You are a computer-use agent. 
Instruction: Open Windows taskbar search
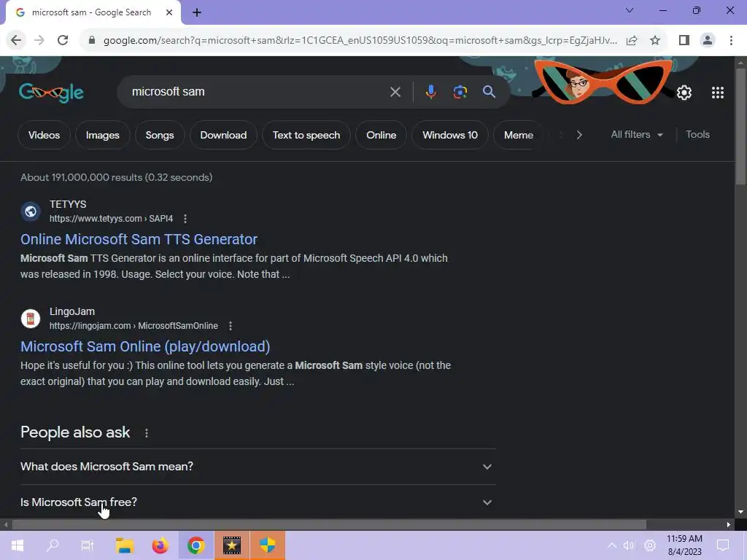click(53, 545)
